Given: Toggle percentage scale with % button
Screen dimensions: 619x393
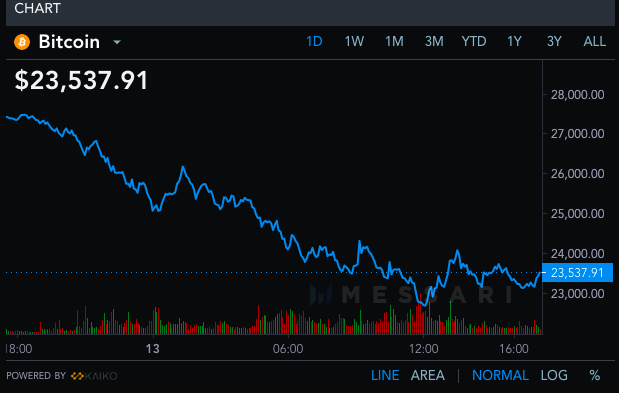Looking at the screenshot, I should (595, 375).
